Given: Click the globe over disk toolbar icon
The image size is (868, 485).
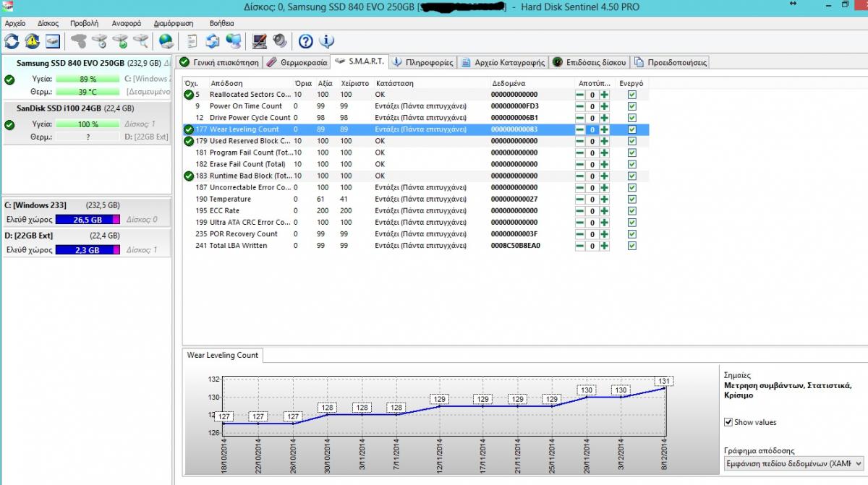Looking at the screenshot, I should coord(166,41).
